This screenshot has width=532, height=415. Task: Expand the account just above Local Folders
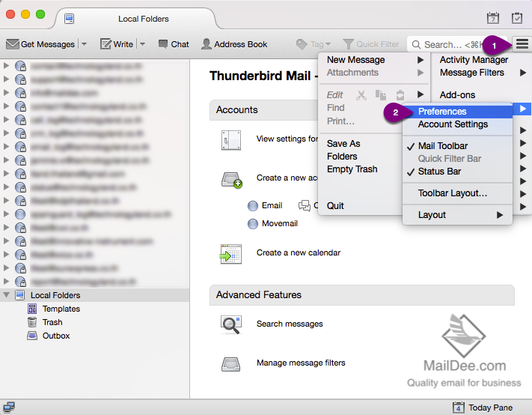coord(6,281)
